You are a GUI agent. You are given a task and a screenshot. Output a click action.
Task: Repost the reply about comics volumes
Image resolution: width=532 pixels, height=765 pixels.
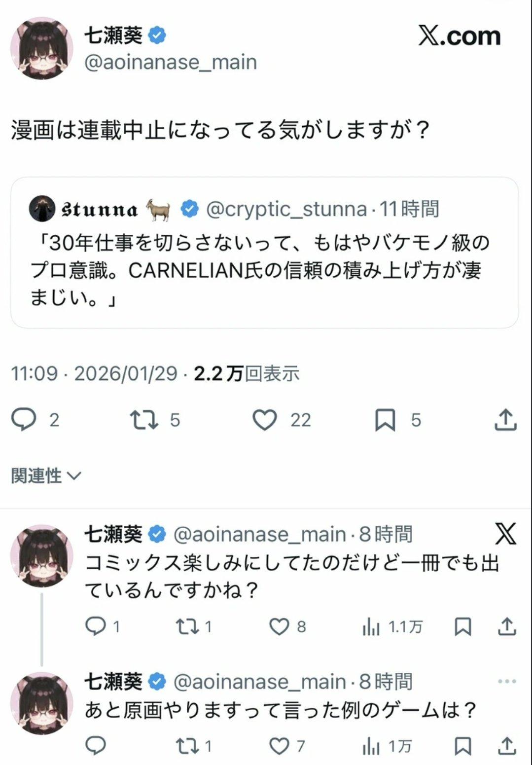pos(186,626)
